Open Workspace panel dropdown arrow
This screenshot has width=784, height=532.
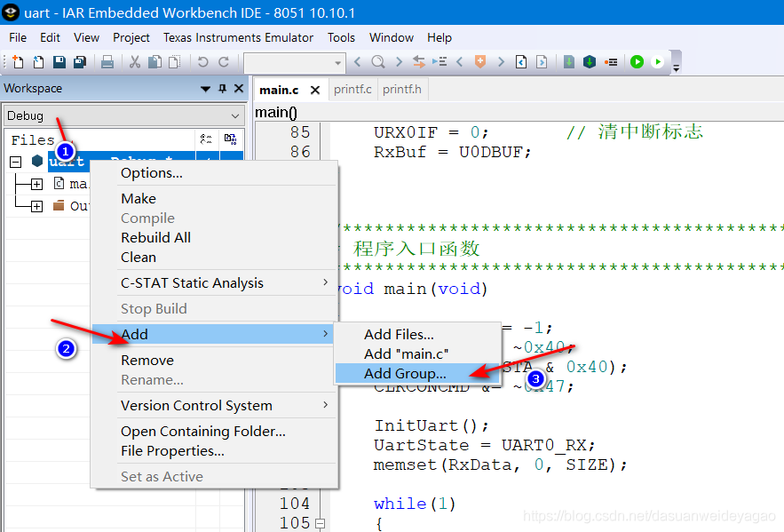pos(205,89)
